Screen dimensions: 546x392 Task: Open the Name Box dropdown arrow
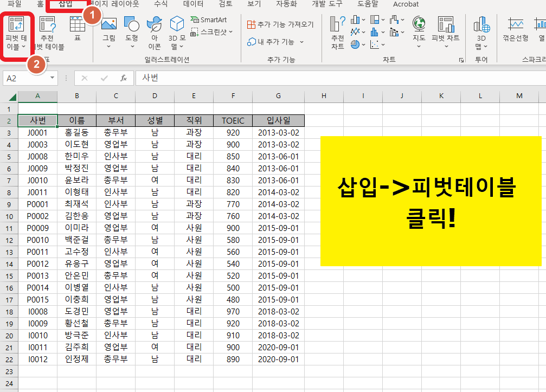(52, 77)
